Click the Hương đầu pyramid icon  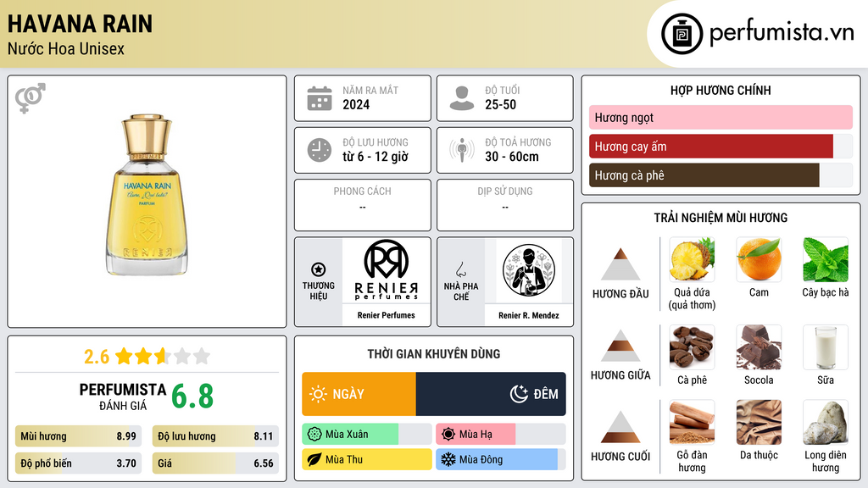pyautogui.click(x=620, y=264)
